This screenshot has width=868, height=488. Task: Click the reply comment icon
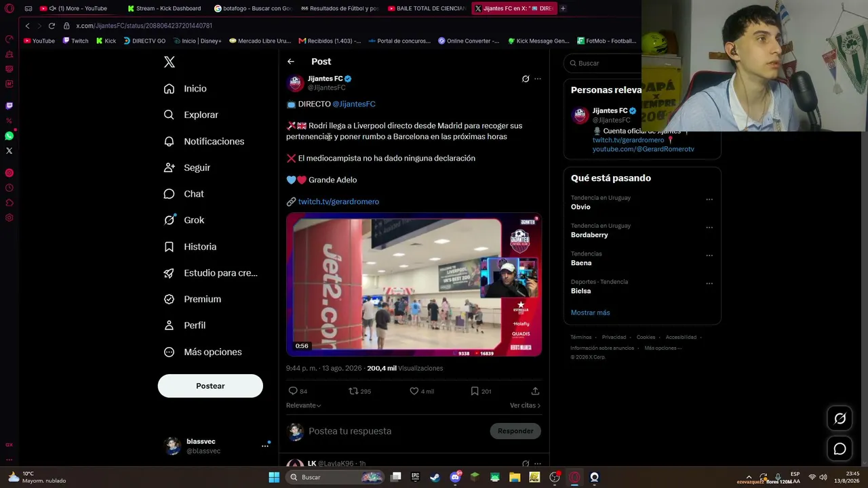pyautogui.click(x=293, y=391)
